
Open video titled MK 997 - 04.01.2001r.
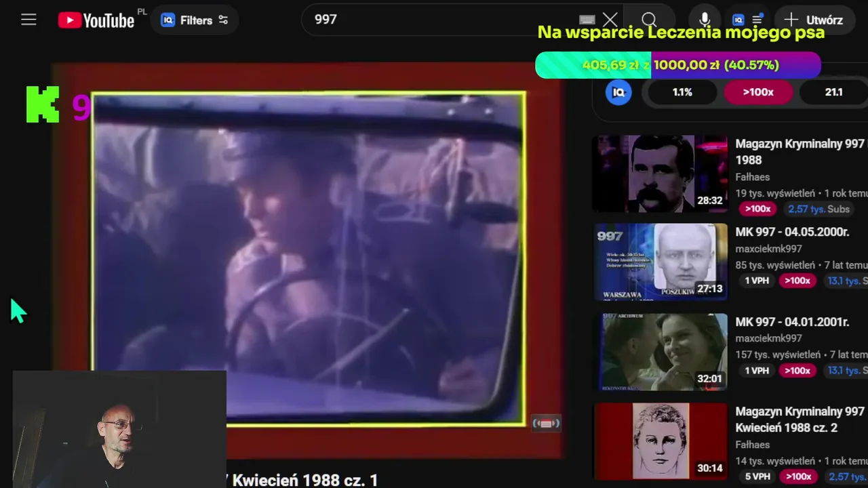pyautogui.click(x=792, y=322)
